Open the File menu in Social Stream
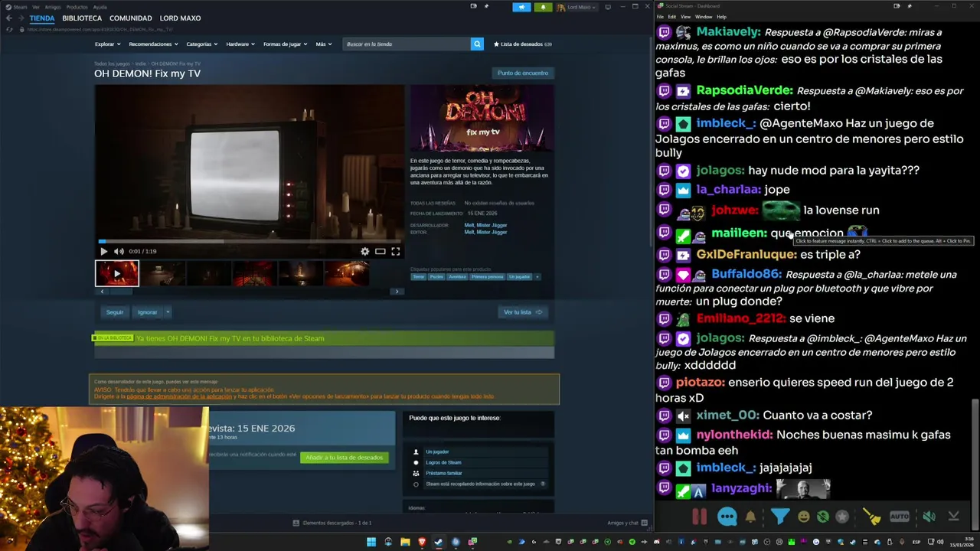 tap(660, 16)
